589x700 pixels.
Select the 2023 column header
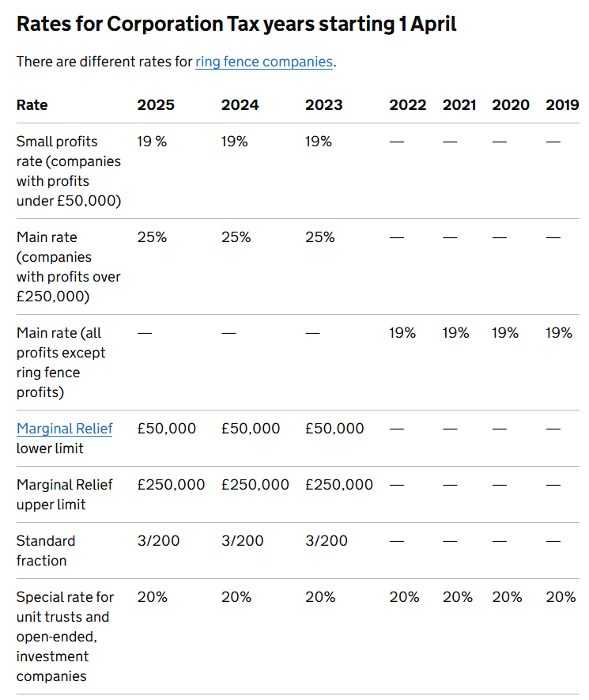pos(323,105)
